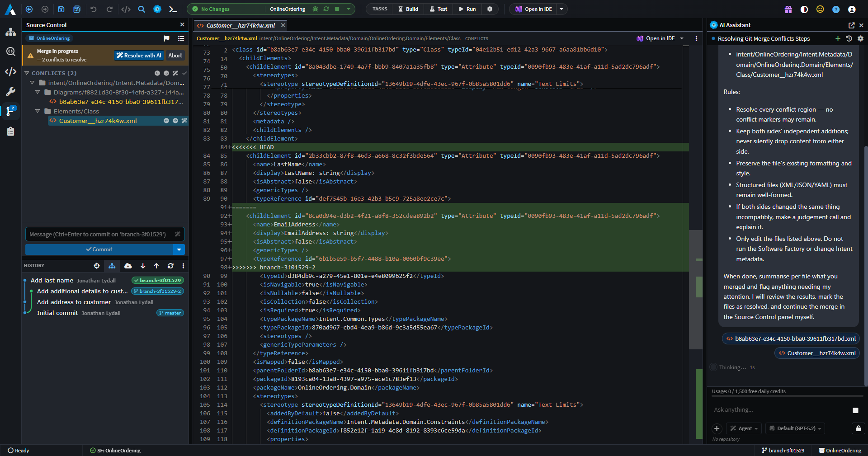
Task: Collapse the CONFLICTS (2) section
Action: [x=27, y=73]
